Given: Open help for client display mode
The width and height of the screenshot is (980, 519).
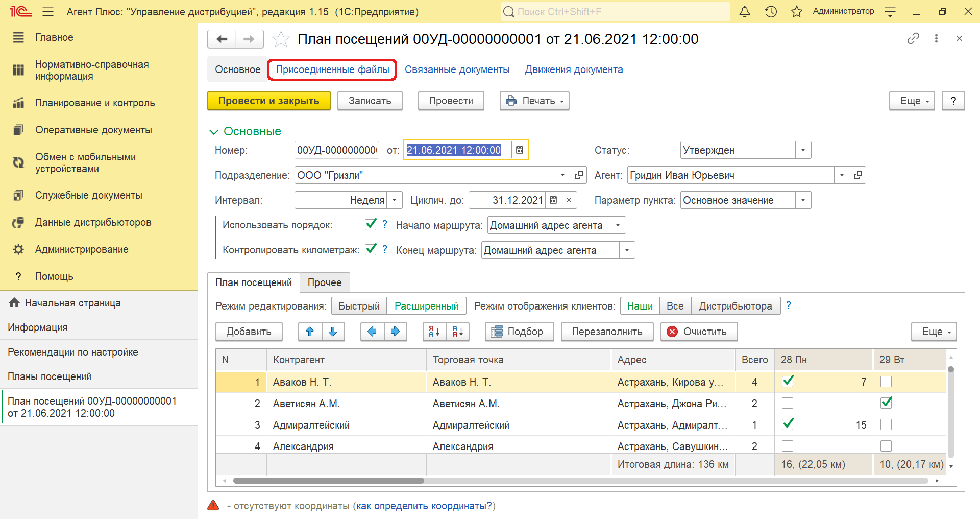Looking at the screenshot, I should [789, 305].
